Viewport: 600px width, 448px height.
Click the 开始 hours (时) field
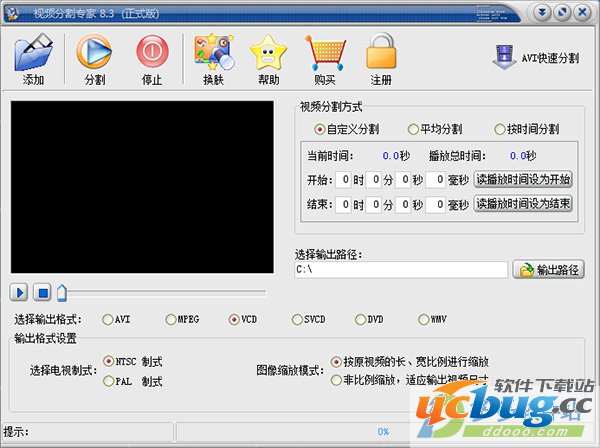[343, 179]
